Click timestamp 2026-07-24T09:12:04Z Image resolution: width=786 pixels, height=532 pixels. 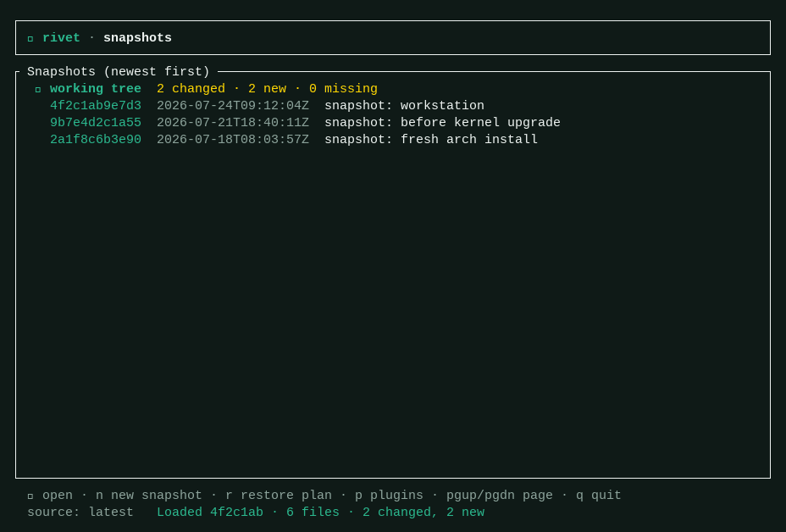click(x=233, y=106)
